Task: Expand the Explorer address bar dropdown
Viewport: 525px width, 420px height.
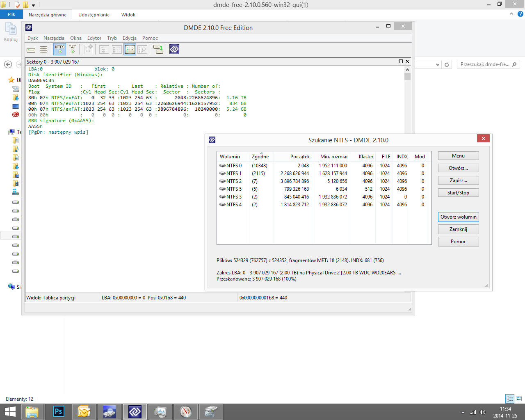Action: pos(438,64)
